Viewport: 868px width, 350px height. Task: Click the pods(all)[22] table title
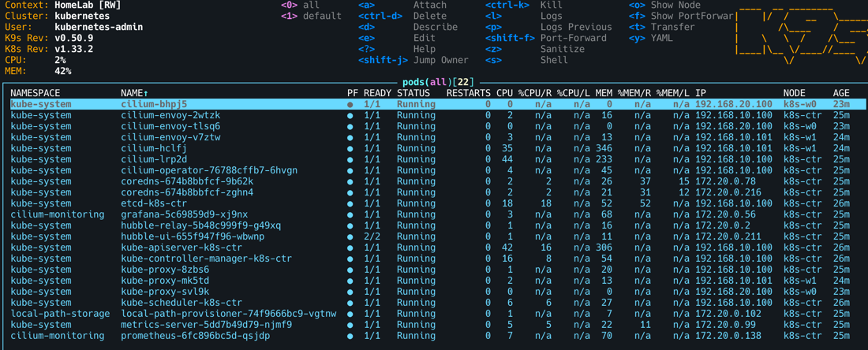pyautogui.click(x=438, y=82)
